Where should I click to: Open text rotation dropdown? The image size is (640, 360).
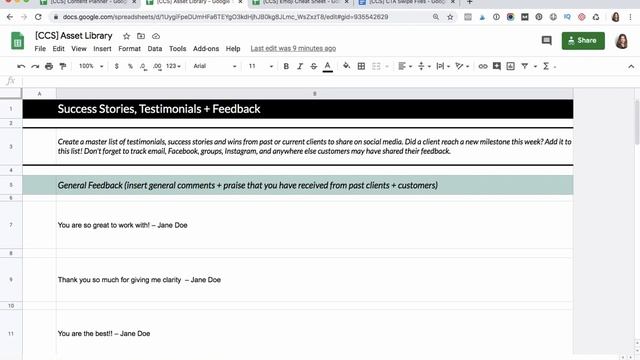coord(462,66)
